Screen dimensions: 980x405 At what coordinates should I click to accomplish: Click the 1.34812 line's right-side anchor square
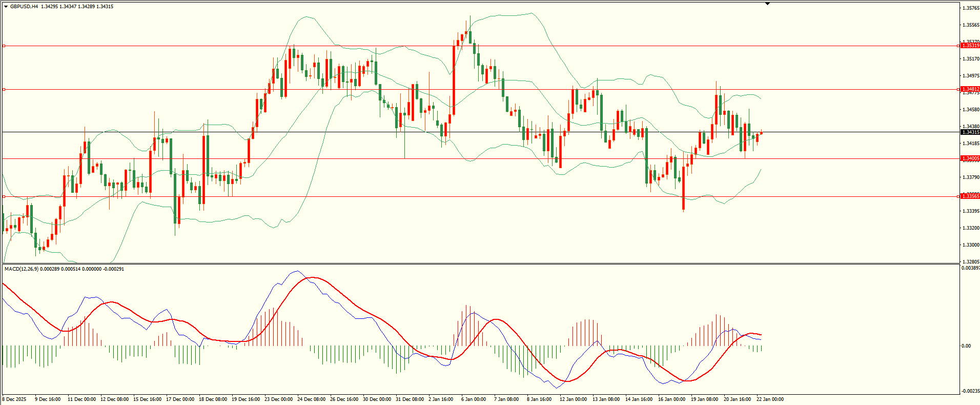pos(958,89)
